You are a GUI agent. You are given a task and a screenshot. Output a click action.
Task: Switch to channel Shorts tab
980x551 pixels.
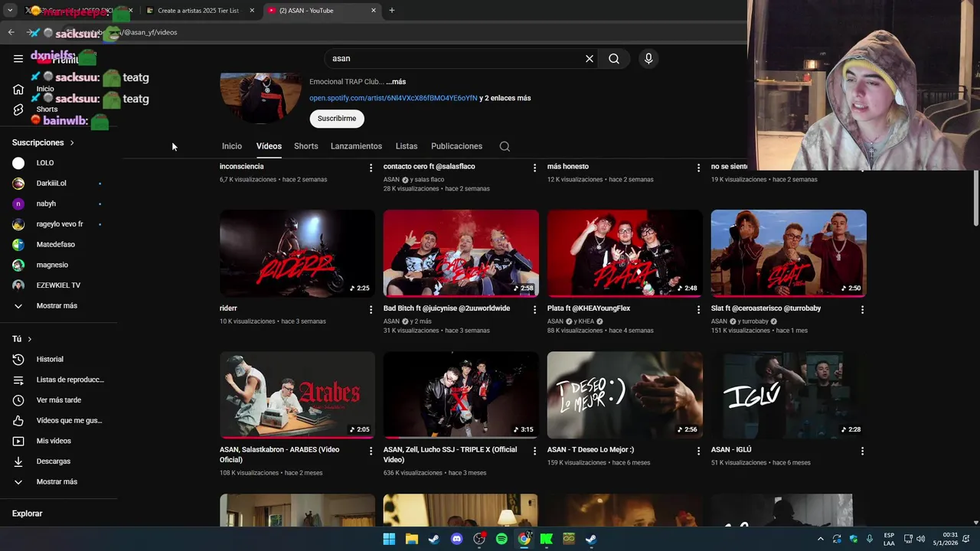306,146
